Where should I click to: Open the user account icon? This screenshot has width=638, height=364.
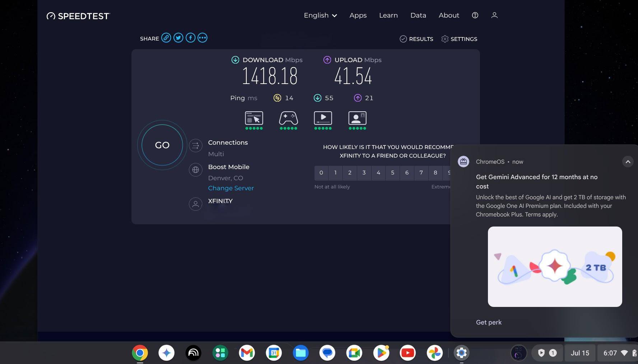point(494,15)
